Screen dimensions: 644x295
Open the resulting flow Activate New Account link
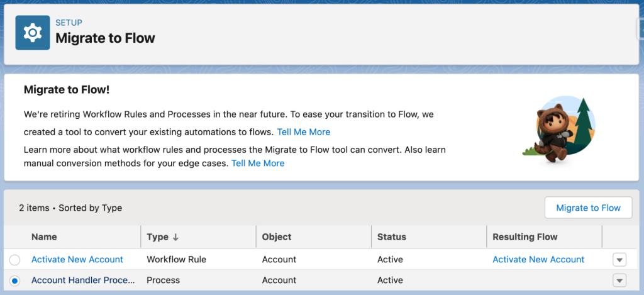(538, 260)
